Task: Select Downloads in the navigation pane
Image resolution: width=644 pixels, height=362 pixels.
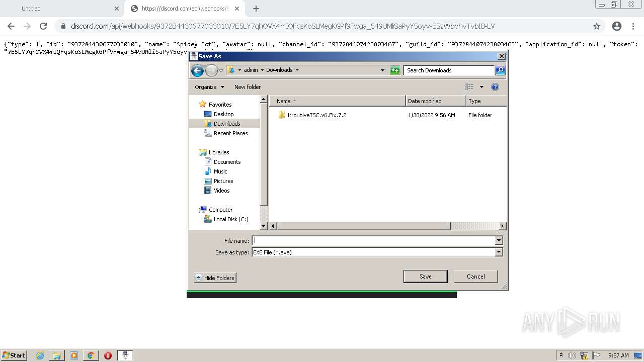Action: (226, 124)
